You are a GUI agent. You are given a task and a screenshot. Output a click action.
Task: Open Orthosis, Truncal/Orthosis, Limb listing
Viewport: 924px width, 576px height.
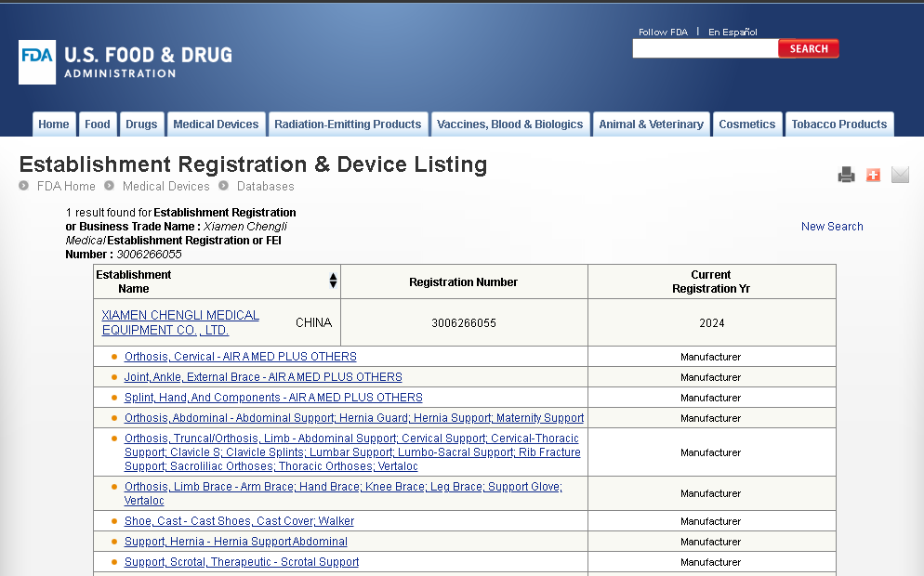coord(352,452)
